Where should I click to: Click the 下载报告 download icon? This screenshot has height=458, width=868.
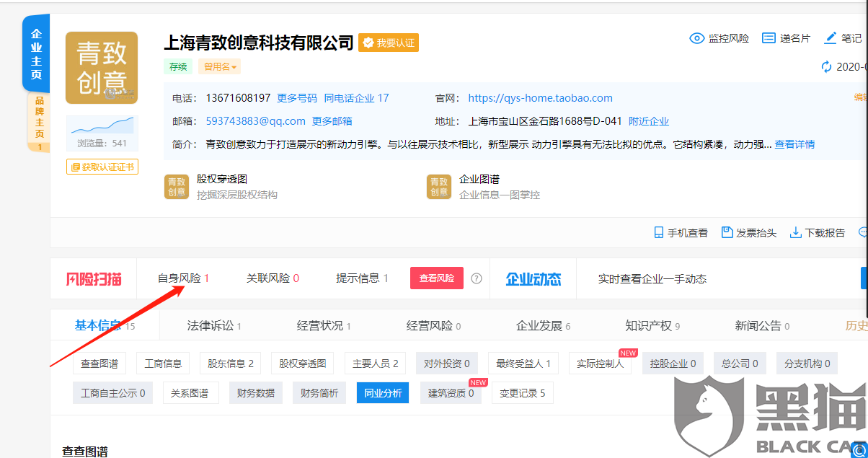[x=796, y=232]
